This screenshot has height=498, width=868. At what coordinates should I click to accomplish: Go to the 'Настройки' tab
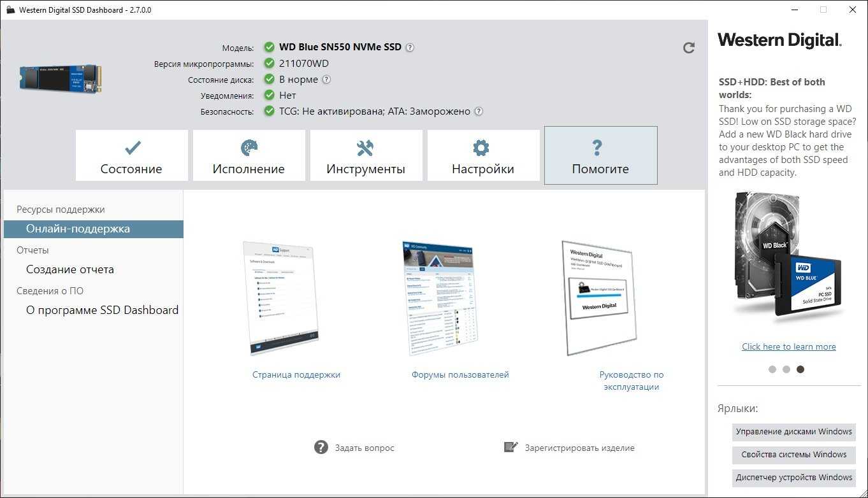483,156
